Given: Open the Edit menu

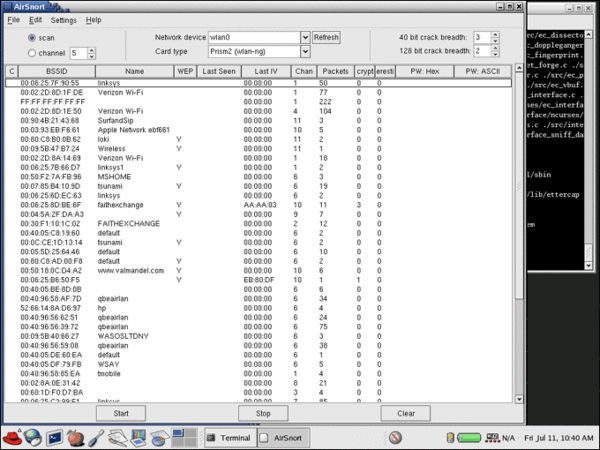Looking at the screenshot, I should pyautogui.click(x=35, y=20).
